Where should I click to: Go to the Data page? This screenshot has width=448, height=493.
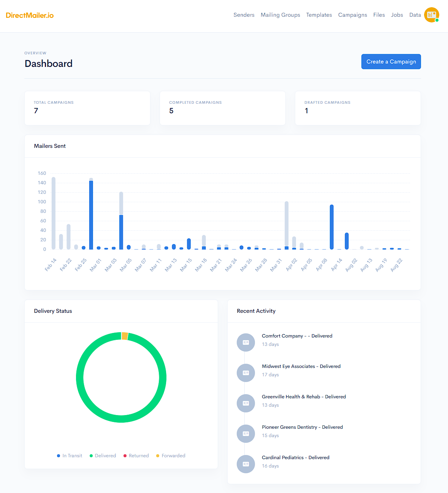tap(415, 15)
